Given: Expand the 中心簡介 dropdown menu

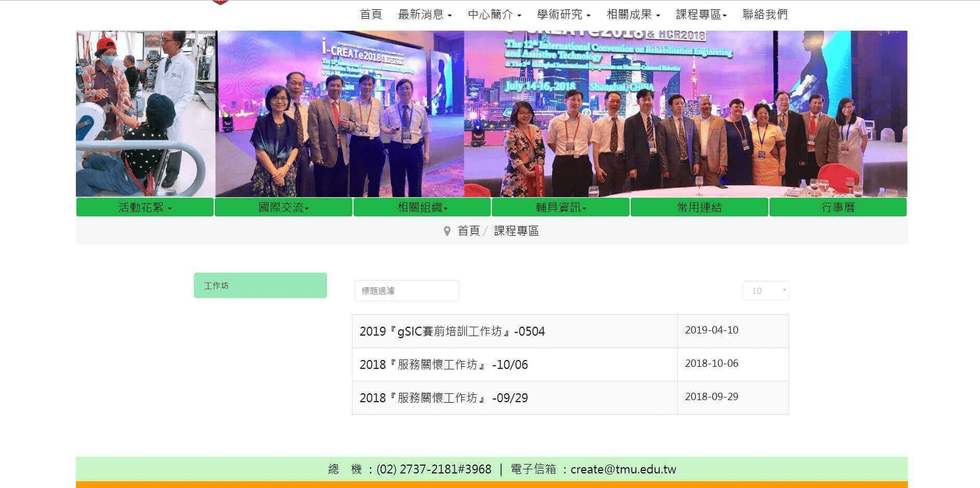Looking at the screenshot, I should pos(494,15).
